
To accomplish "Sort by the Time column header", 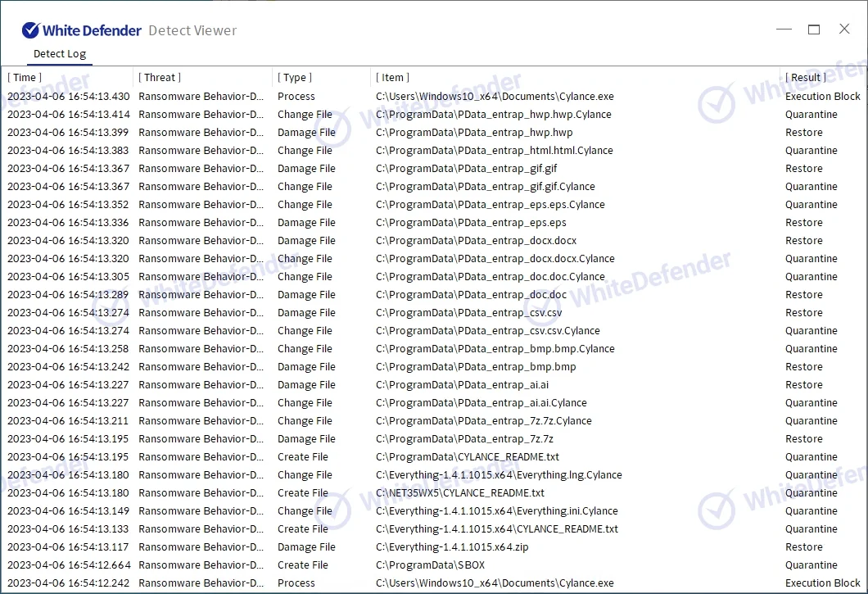I will (25, 78).
